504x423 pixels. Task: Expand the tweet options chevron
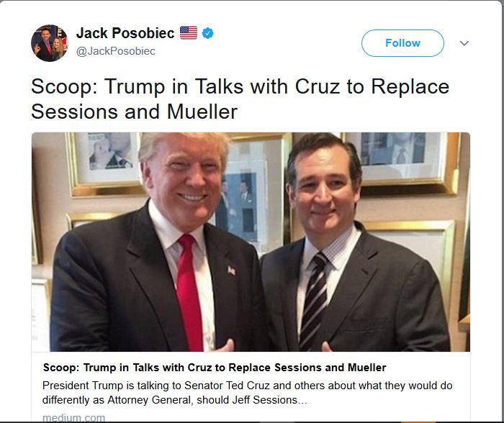(x=464, y=43)
